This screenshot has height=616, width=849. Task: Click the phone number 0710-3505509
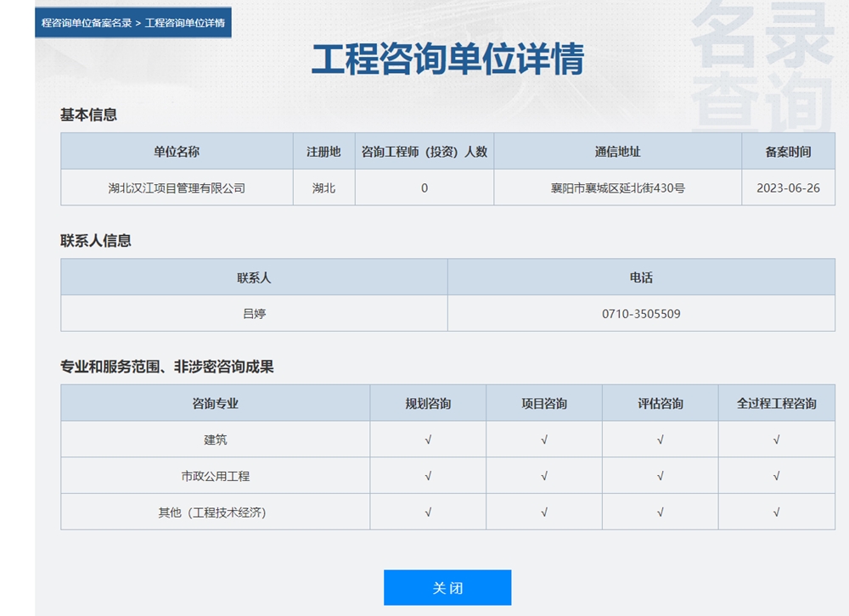point(641,313)
